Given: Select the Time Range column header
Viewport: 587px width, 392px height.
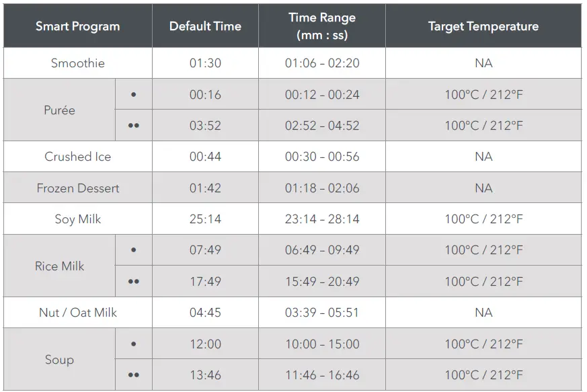Looking at the screenshot, I should pyautogui.click(x=322, y=26).
